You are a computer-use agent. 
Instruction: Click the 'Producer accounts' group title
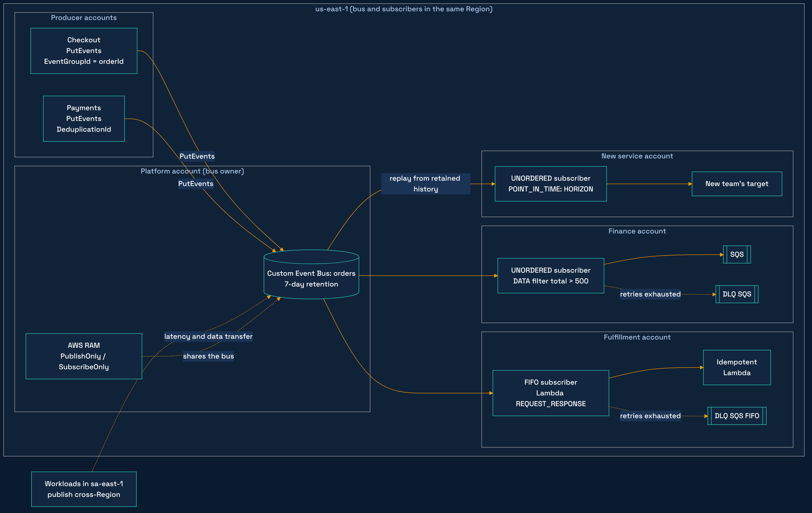[x=84, y=17]
